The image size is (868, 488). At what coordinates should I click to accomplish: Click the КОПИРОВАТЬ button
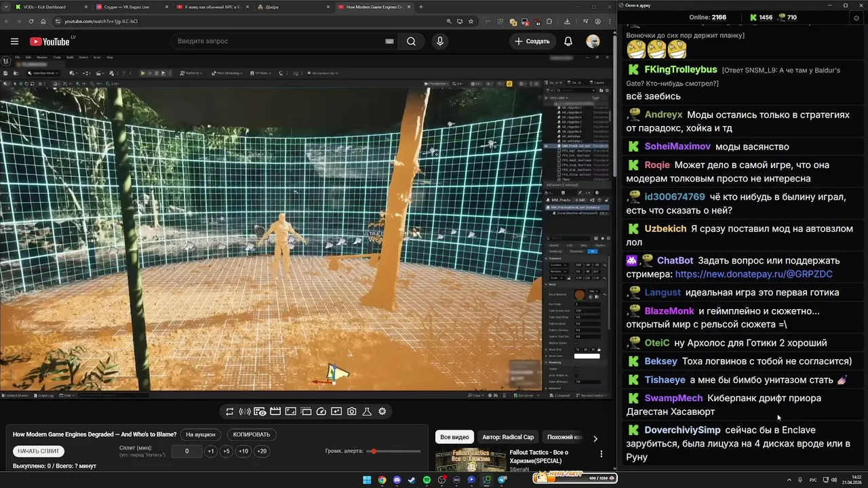pyautogui.click(x=252, y=434)
